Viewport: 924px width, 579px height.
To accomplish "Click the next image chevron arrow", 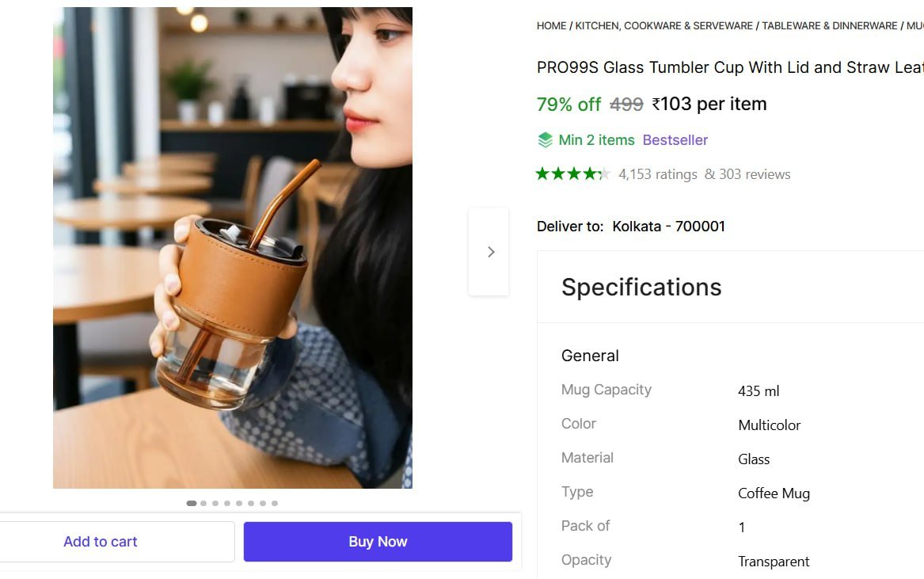I will 490,252.
